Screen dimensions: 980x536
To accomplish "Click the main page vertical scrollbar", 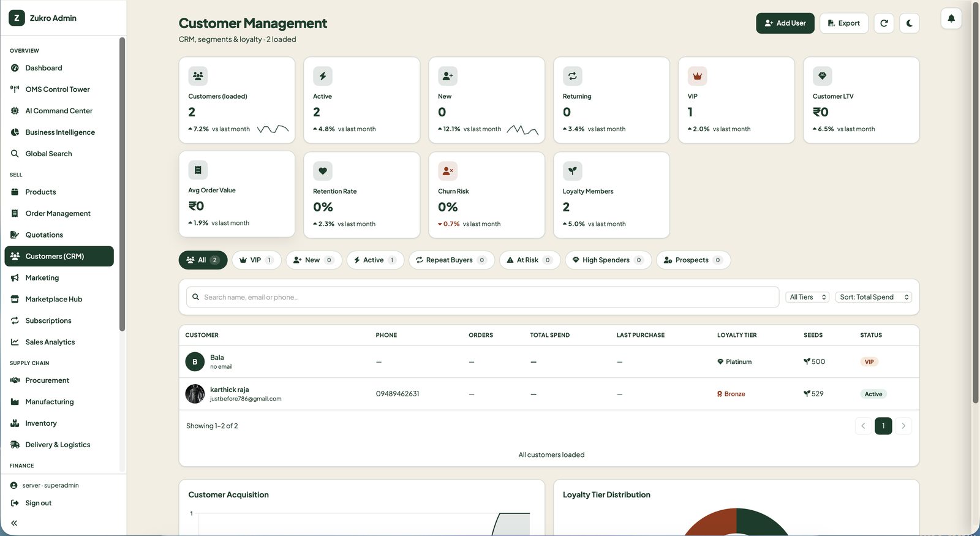I will (976, 202).
